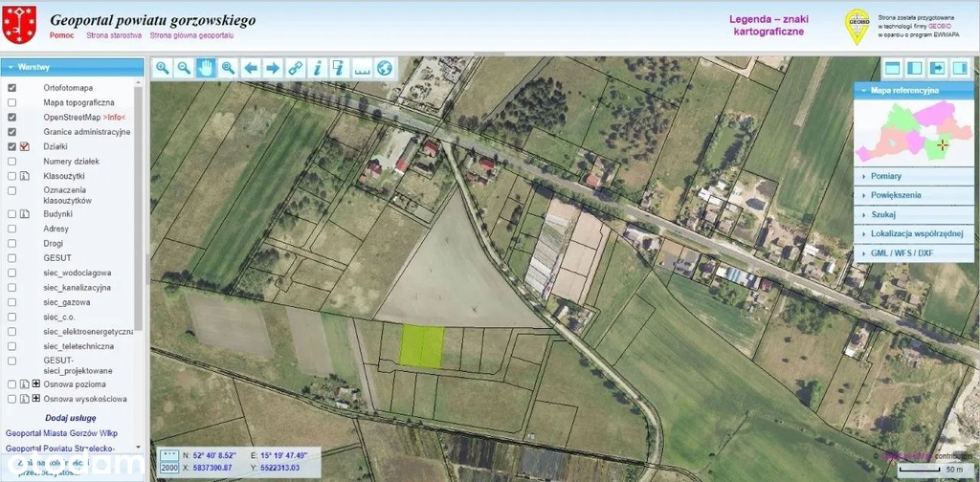Image resolution: width=980 pixels, height=482 pixels.
Task: Open Geoportal Miasta Gorzów Wlkp link
Action: click(61, 433)
